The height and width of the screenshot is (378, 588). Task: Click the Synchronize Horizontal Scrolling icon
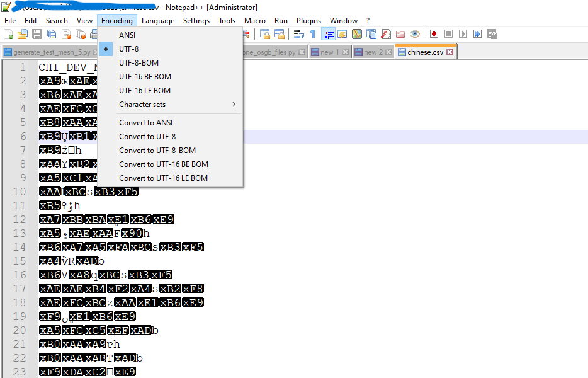click(x=280, y=34)
